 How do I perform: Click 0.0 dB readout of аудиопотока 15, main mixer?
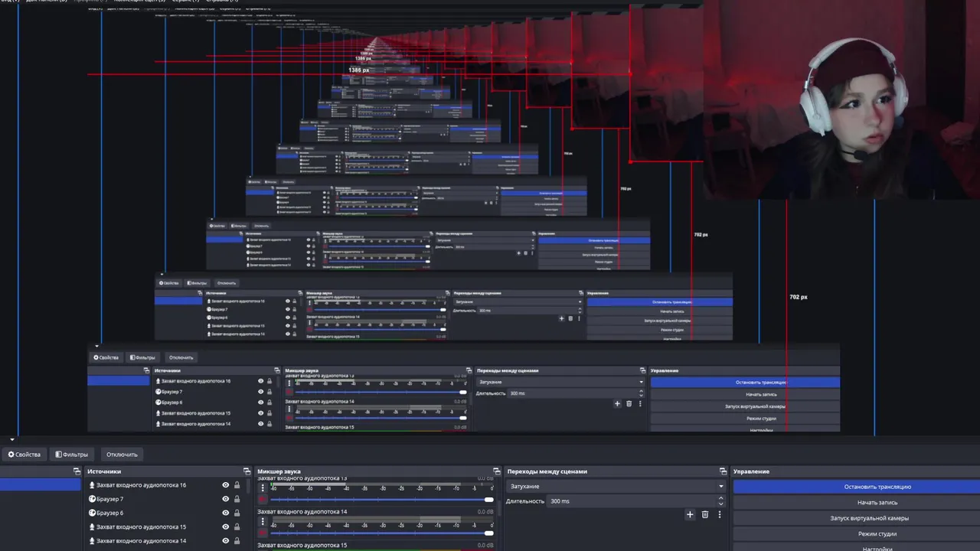(x=485, y=545)
